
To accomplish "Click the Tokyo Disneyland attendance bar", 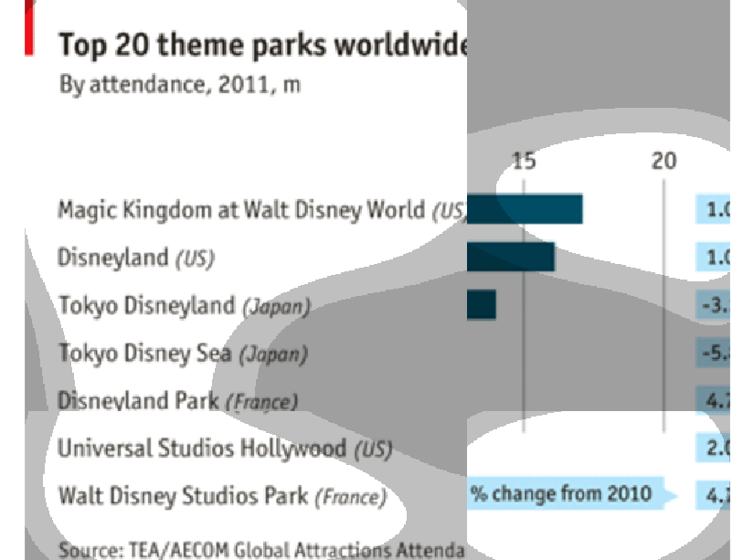I will [x=482, y=305].
